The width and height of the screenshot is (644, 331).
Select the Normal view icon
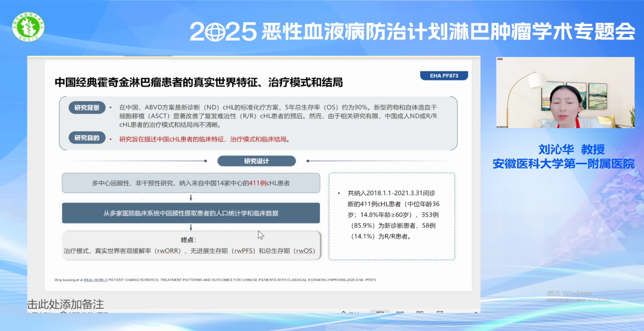(380, 312)
